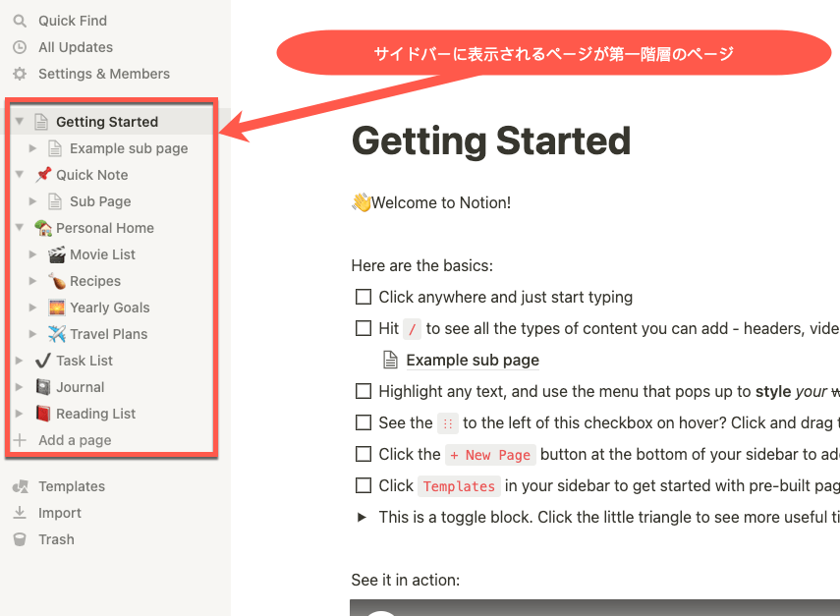
Task: Click the red 'Templates' code label
Action: (459, 486)
